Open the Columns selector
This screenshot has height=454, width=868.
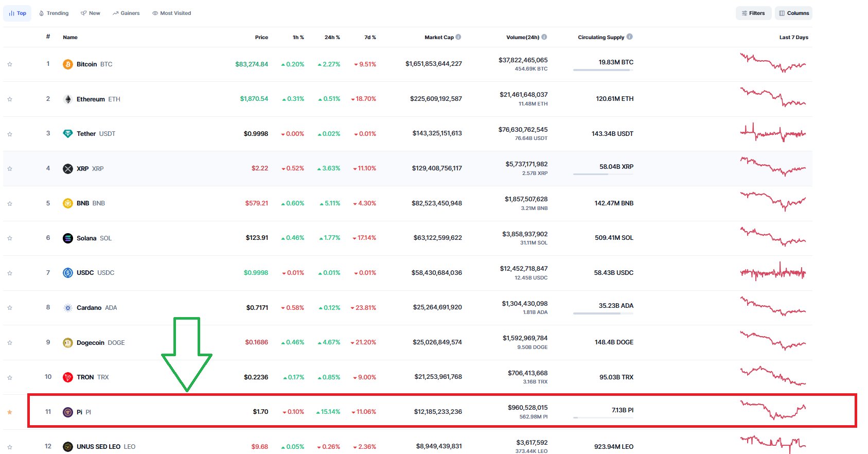(x=794, y=13)
